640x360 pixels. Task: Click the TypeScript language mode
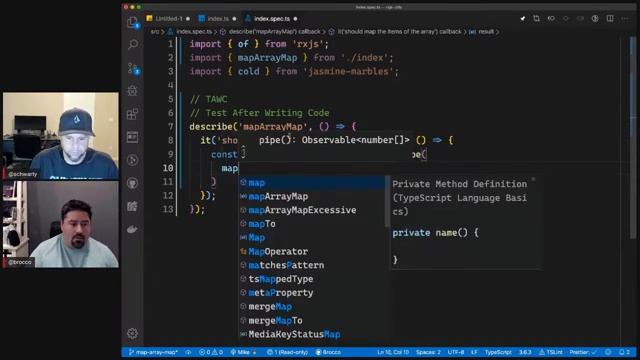(x=498, y=352)
